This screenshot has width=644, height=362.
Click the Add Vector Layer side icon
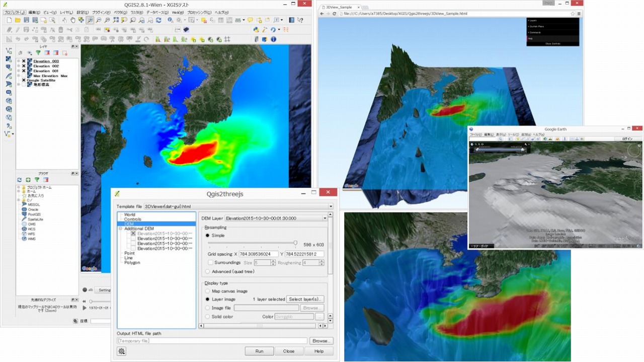click(x=8, y=51)
